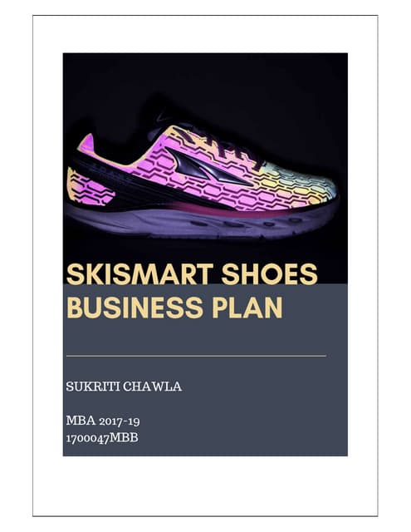This screenshot has width=411, height=532.
Task: Click the word SHOES in the title
Action: tap(270, 273)
